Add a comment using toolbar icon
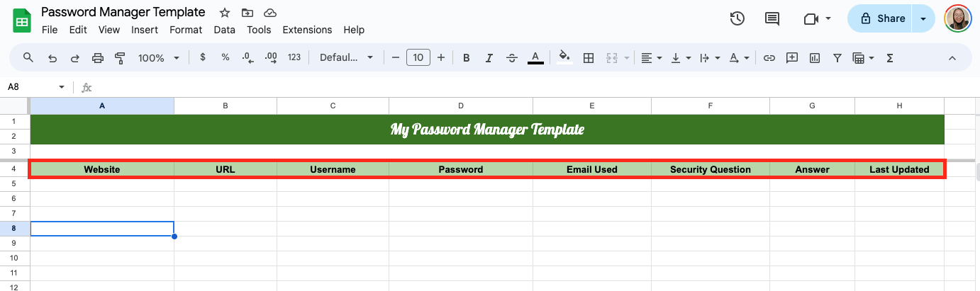980x291 pixels. coord(792,58)
